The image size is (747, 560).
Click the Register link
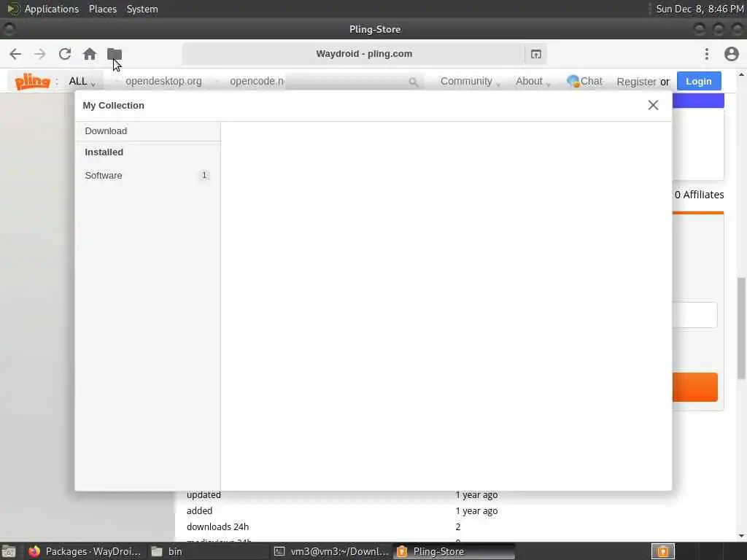(636, 82)
